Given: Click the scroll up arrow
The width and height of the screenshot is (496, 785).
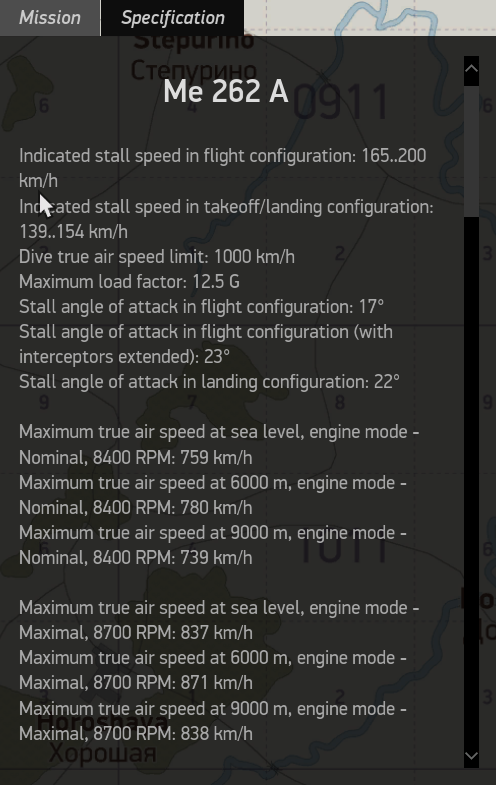Looking at the screenshot, I should 471,69.
